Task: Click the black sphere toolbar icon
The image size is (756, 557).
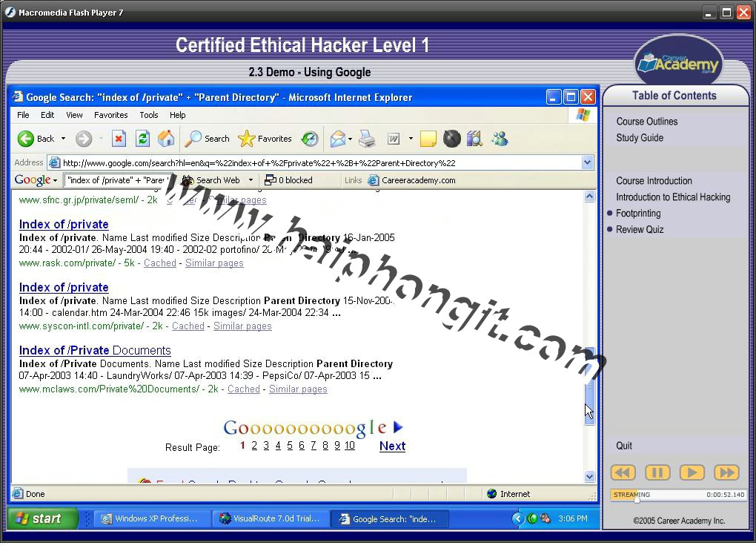Action: [452, 139]
